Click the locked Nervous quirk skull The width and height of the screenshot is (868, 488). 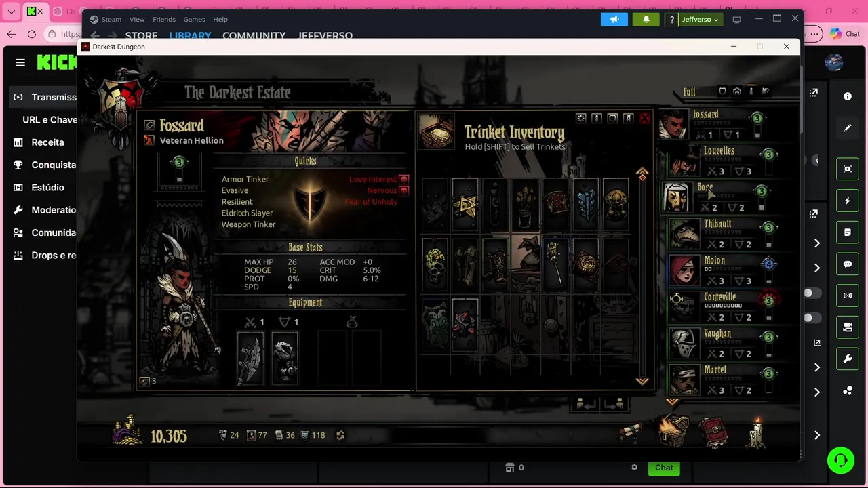[x=403, y=190]
